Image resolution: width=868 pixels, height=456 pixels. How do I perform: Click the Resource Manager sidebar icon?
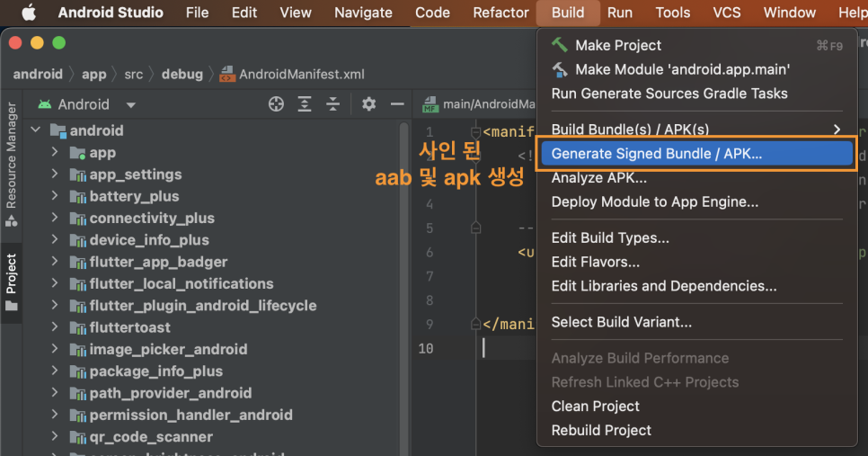click(x=11, y=221)
